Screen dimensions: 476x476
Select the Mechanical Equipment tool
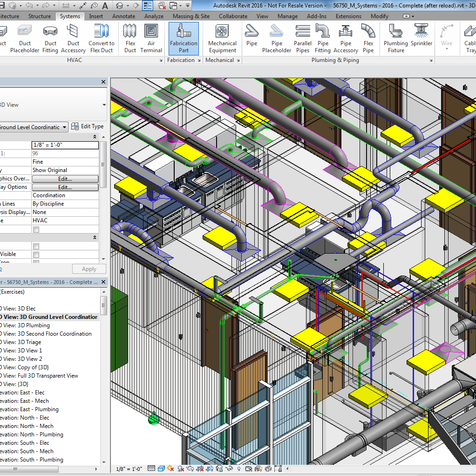tap(222, 37)
